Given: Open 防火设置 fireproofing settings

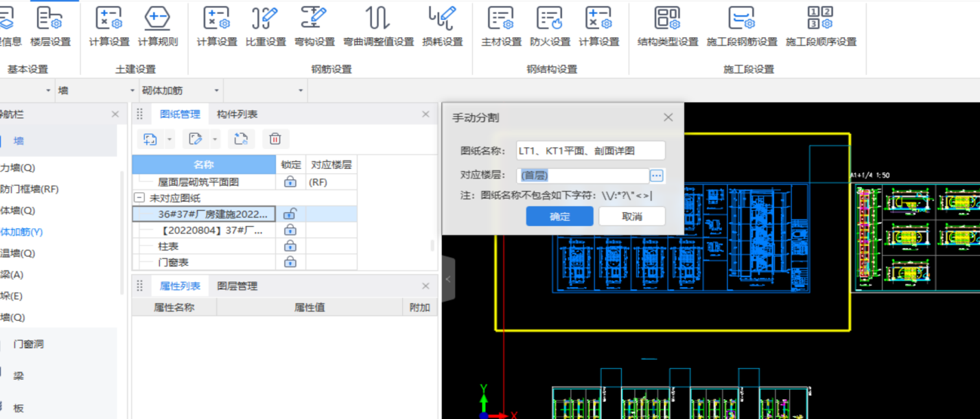Looking at the screenshot, I should pyautogui.click(x=550, y=26).
